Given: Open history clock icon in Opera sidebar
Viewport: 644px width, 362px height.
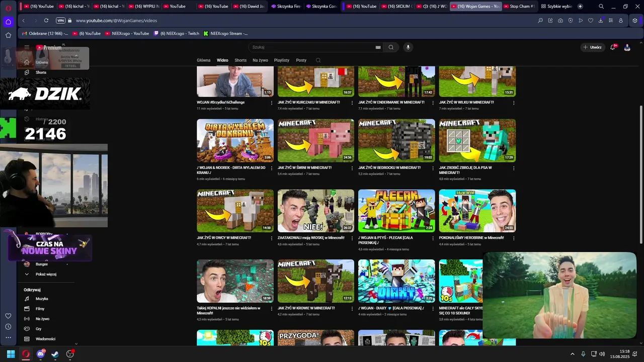Looking at the screenshot, I should [x=9, y=326].
